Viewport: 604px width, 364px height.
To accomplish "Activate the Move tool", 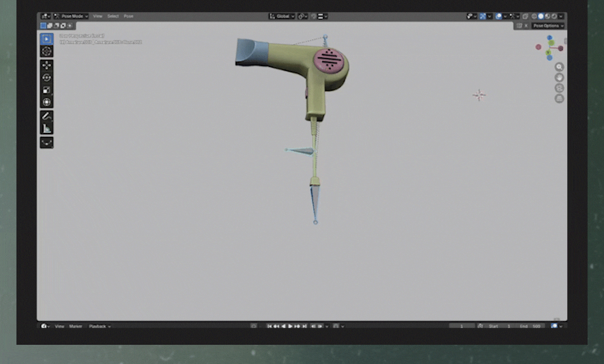I will [46, 65].
